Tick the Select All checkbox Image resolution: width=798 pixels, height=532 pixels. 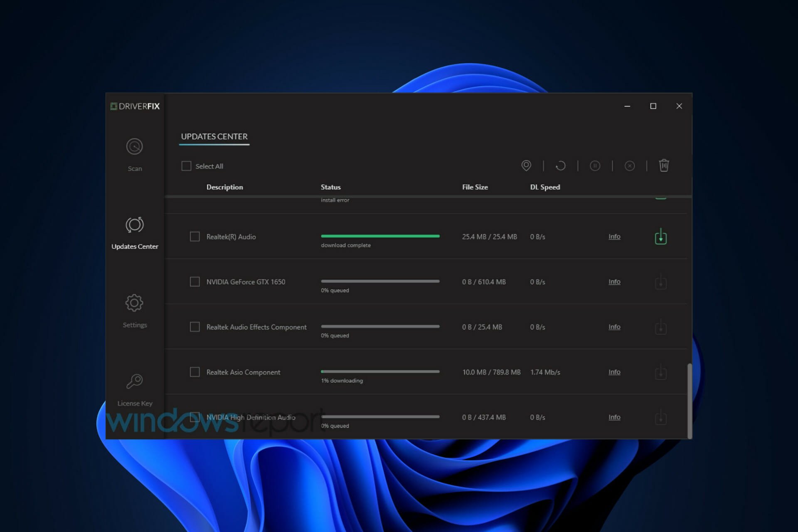coord(186,166)
